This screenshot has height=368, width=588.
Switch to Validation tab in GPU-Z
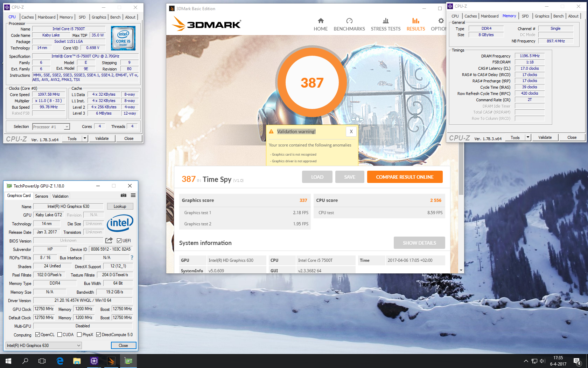tap(60, 196)
